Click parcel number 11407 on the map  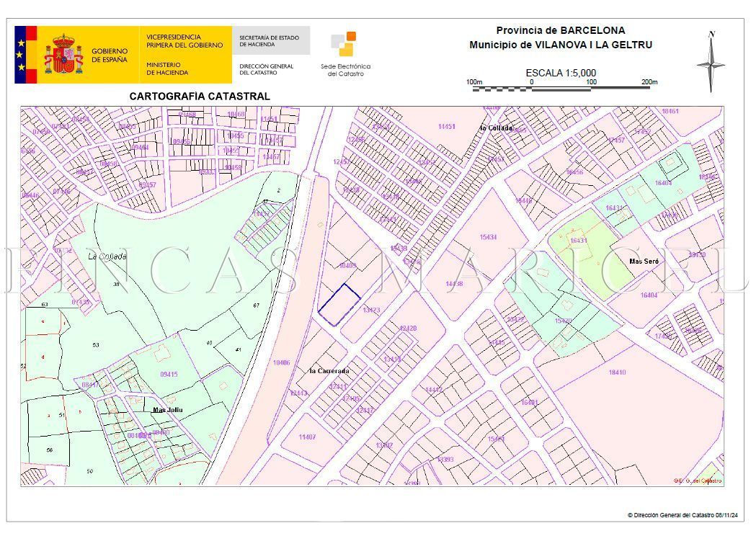(307, 437)
